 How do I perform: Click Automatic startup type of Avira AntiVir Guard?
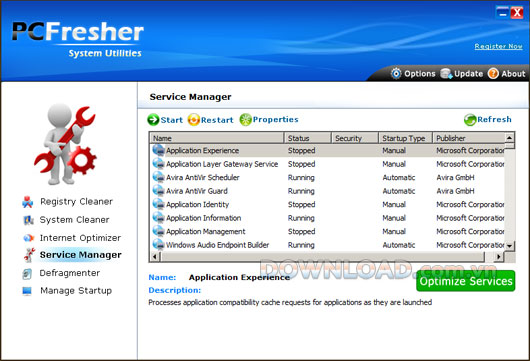point(399,191)
